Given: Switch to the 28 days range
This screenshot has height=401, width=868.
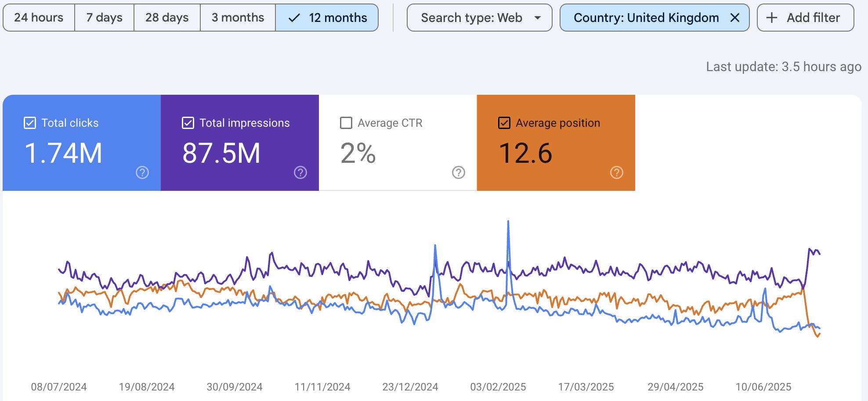Looking at the screenshot, I should tap(167, 18).
